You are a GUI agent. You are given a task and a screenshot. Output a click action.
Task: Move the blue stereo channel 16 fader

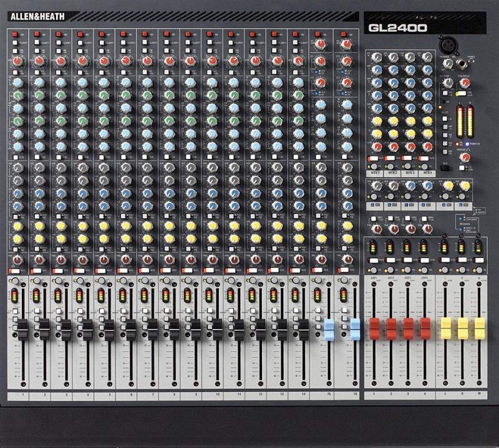[x=355, y=329]
